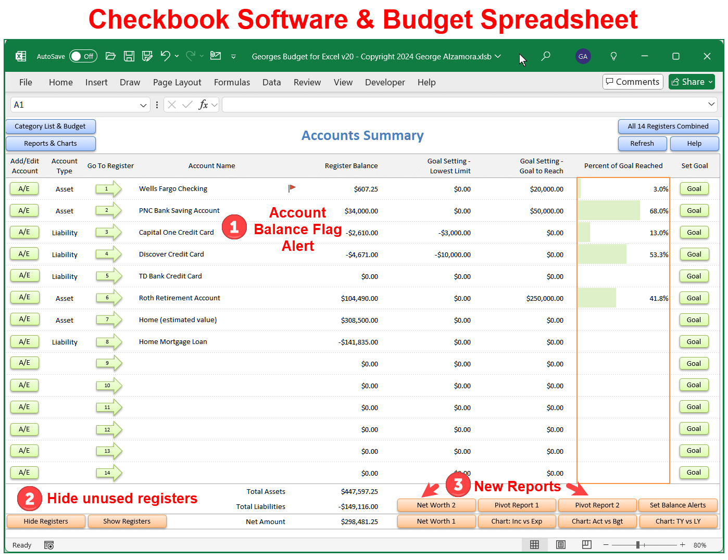The height and width of the screenshot is (560, 728).
Task: Expand the Redo dropdown arrow
Action: click(x=202, y=56)
